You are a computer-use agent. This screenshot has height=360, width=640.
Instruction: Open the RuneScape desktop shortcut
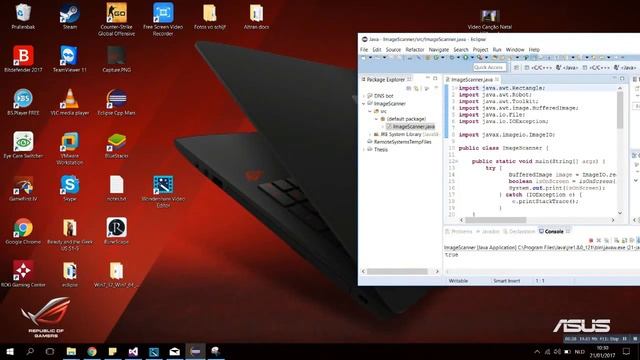116,231
